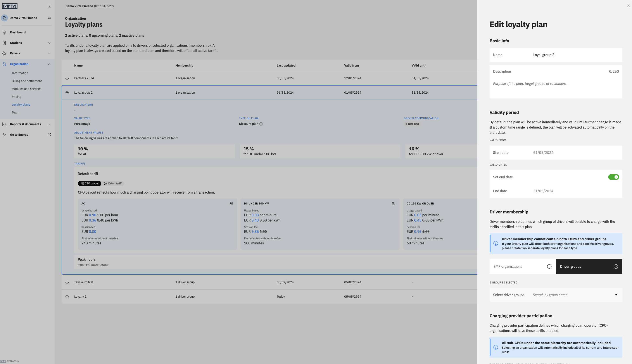Viewport: 632px width, 364px height.
Task: Sort by the Last updated column header
Action: click(x=286, y=65)
